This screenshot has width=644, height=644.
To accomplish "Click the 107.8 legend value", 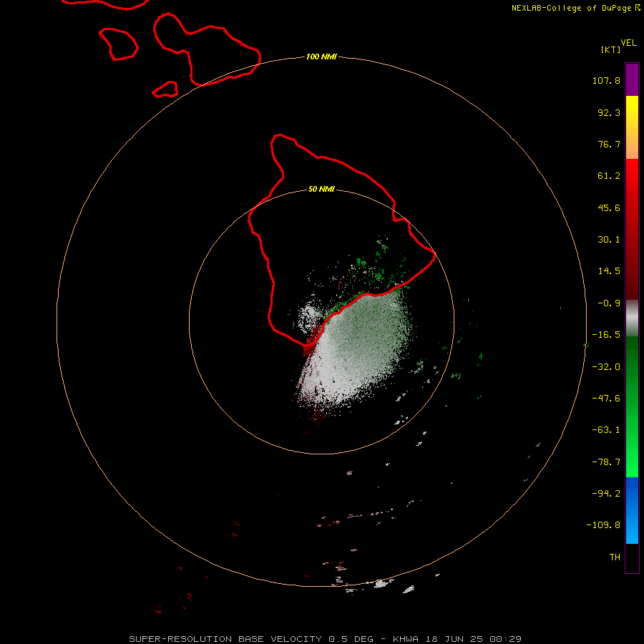I will point(606,80).
